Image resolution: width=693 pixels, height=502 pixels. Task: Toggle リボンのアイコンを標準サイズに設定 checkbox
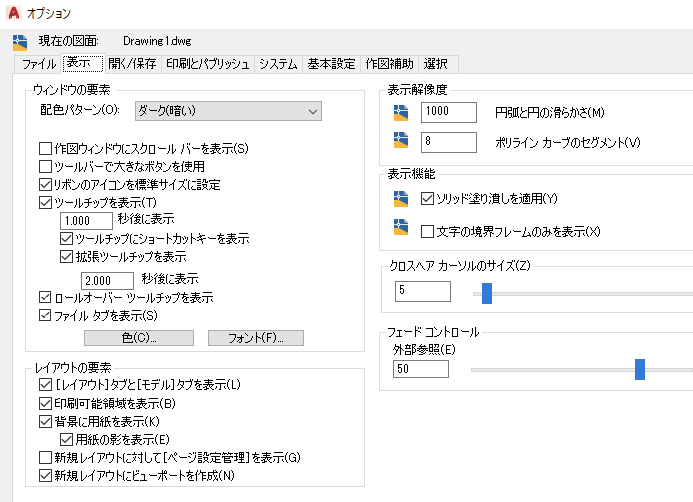tap(46, 185)
